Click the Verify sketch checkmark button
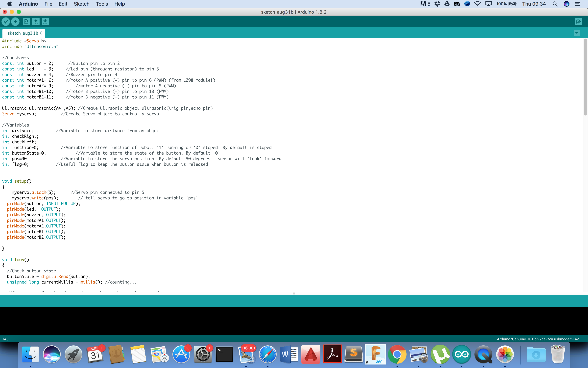588x368 pixels. click(6, 22)
